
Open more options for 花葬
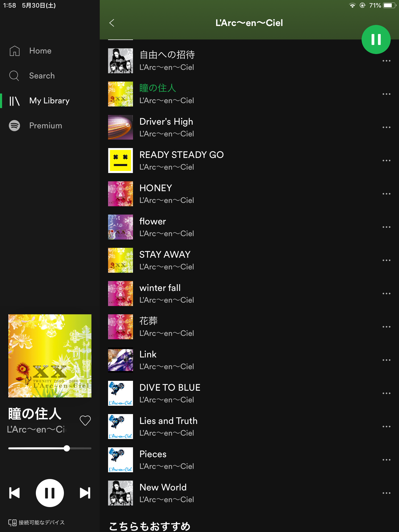[x=386, y=327]
